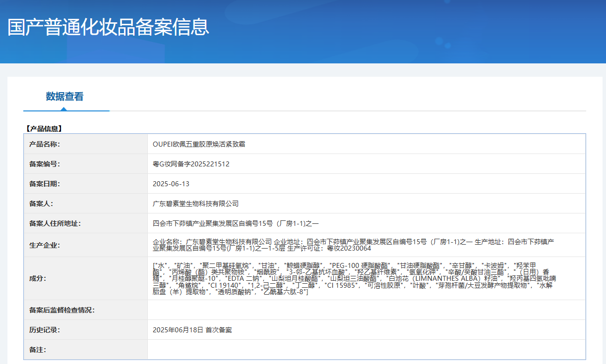Select the history entry 2025年06月18日 首次备案
Screen dimensions: 606x364
[x=192, y=330]
